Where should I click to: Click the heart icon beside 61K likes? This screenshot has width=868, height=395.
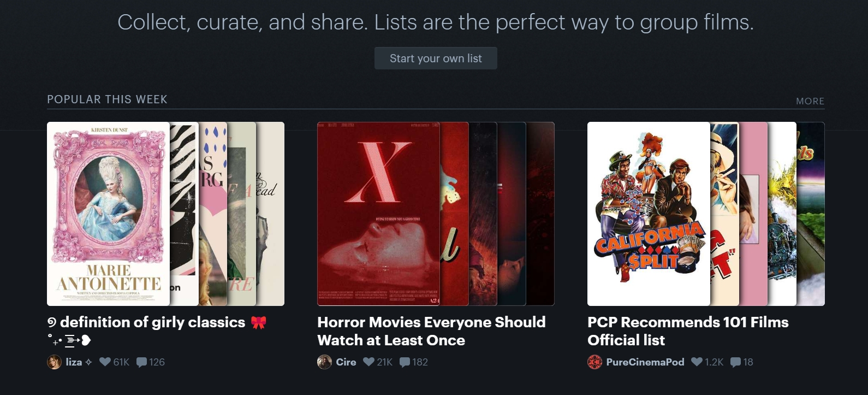coord(105,362)
